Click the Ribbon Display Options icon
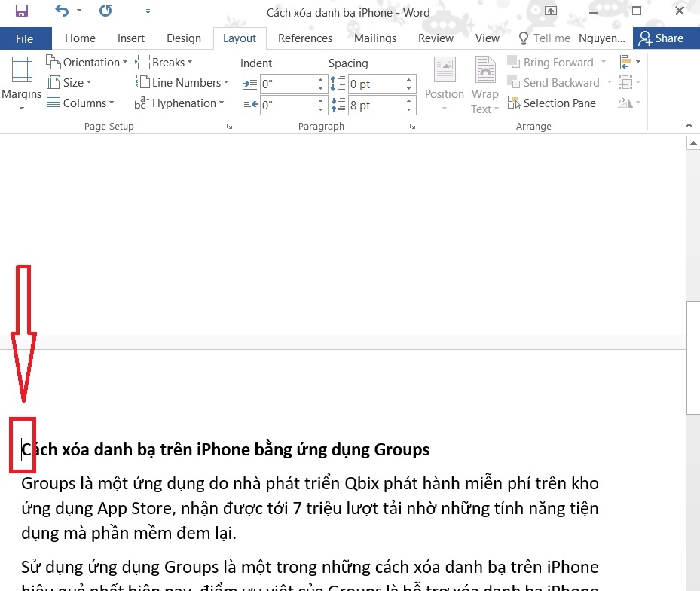Image resolution: width=700 pixels, height=591 pixels. click(551, 11)
